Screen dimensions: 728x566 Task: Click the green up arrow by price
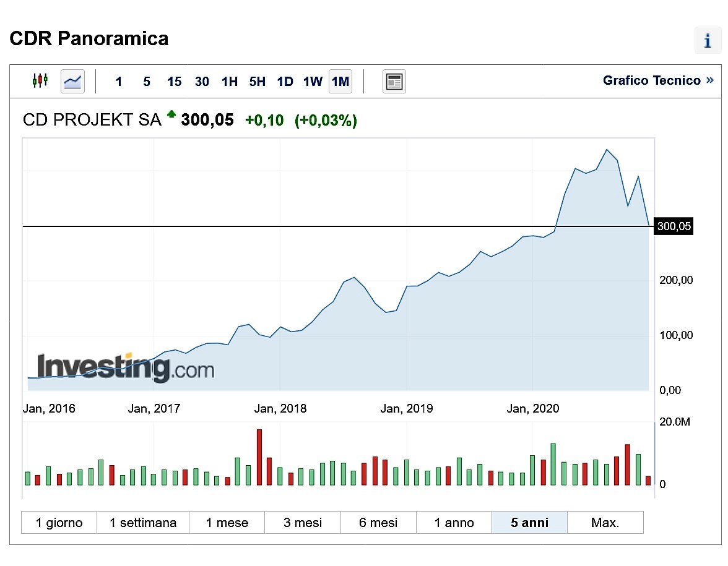171,114
